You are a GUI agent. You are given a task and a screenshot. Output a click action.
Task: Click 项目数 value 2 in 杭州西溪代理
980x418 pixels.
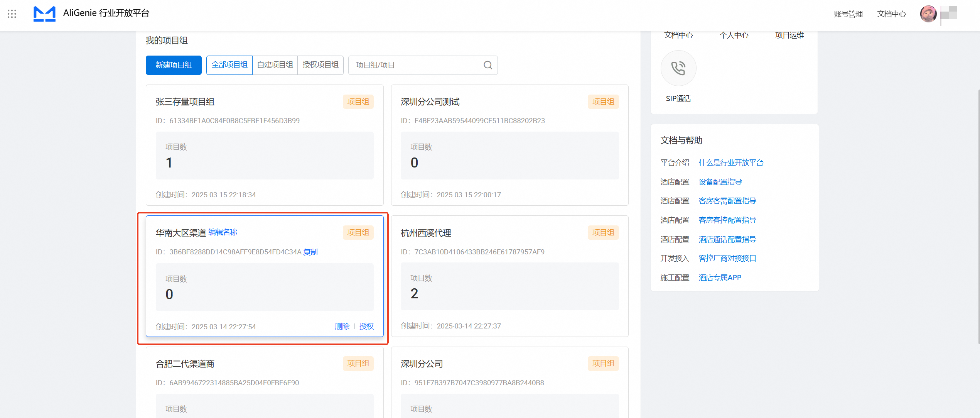414,294
